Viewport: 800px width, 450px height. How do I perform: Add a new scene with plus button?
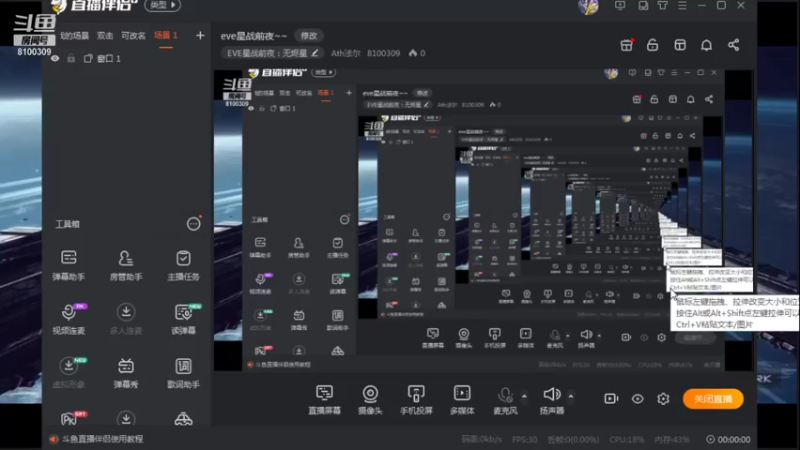coord(200,35)
